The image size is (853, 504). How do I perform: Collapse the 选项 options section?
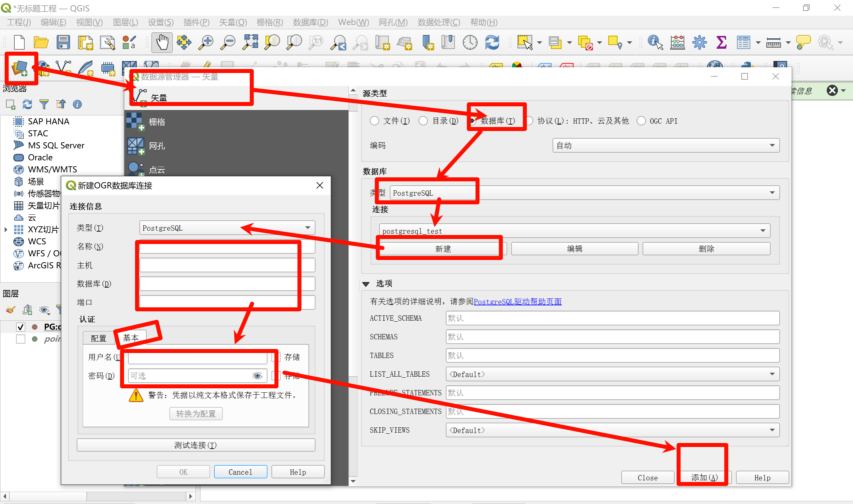(x=366, y=284)
